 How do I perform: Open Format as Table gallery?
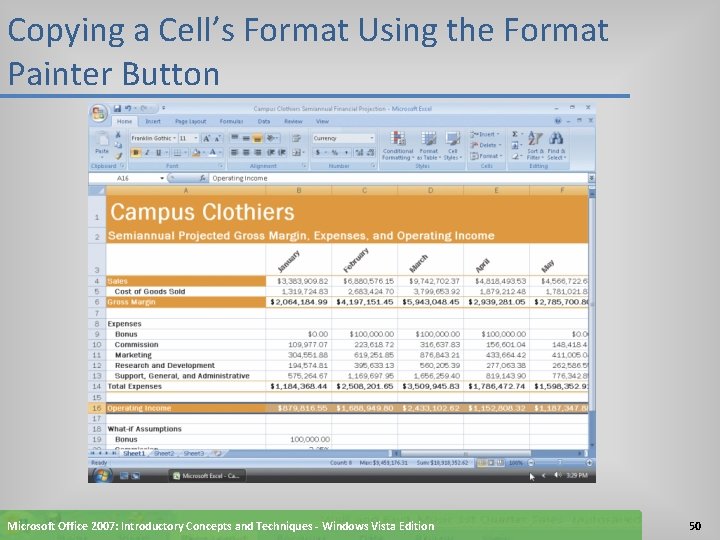(x=429, y=146)
